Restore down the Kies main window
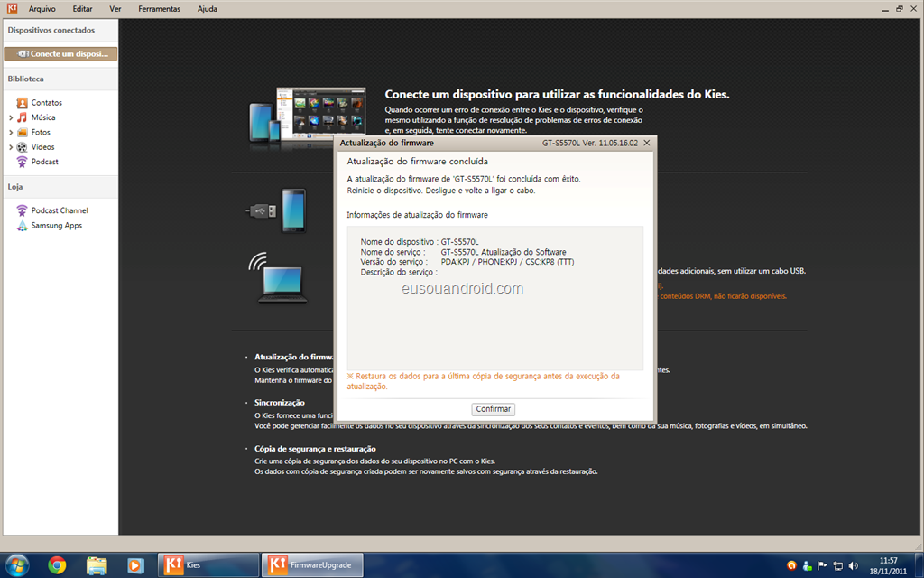The width and height of the screenshot is (924, 578). click(900, 9)
